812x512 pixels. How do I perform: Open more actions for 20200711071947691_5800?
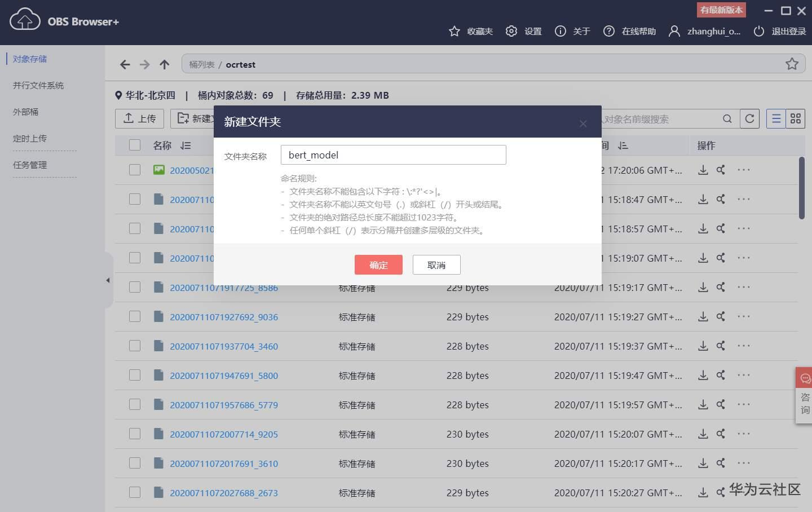point(744,375)
